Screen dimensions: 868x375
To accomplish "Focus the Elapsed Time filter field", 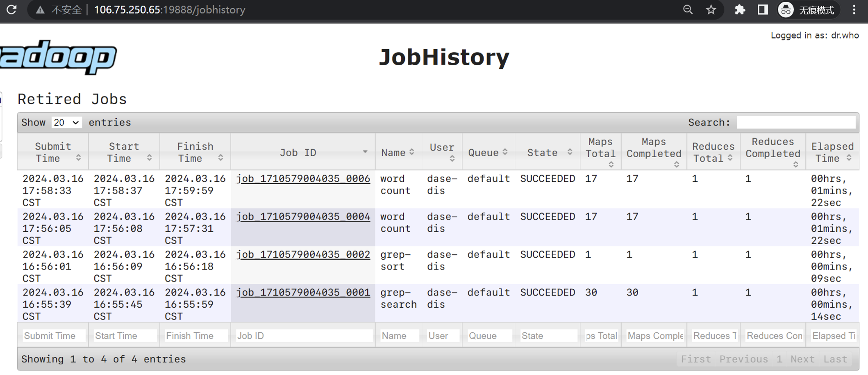I will click(833, 336).
